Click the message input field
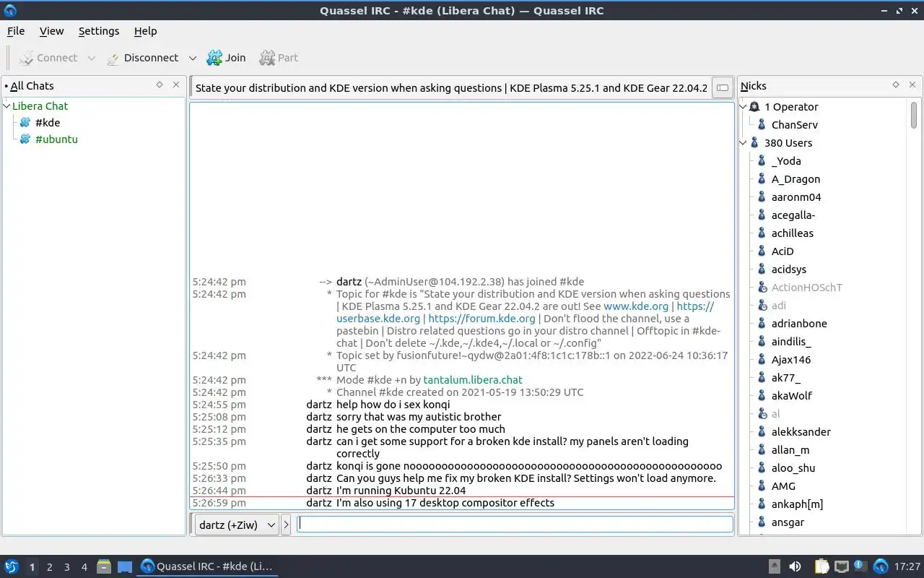The height and width of the screenshot is (578, 924). point(515,524)
